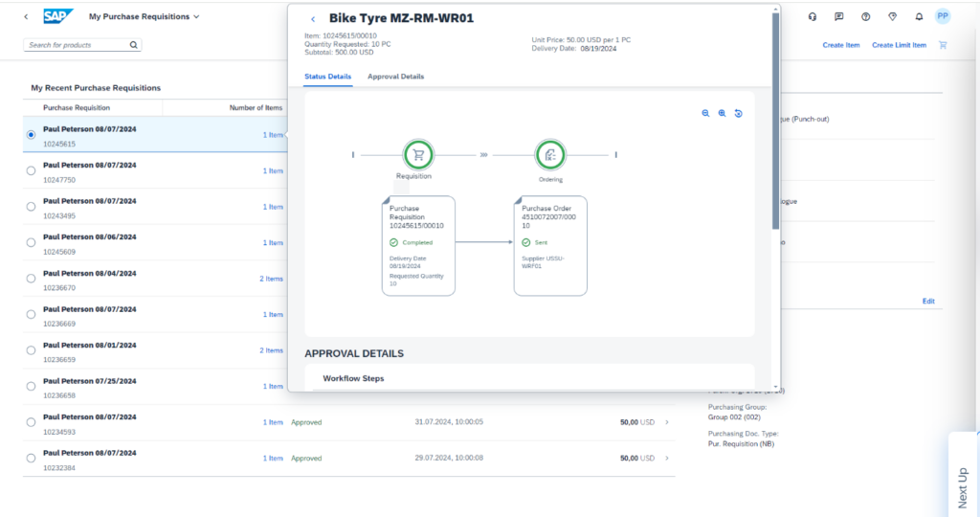Screen dimensions: 980x517
Task: Open the shopping cart icon
Action: pos(943,45)
